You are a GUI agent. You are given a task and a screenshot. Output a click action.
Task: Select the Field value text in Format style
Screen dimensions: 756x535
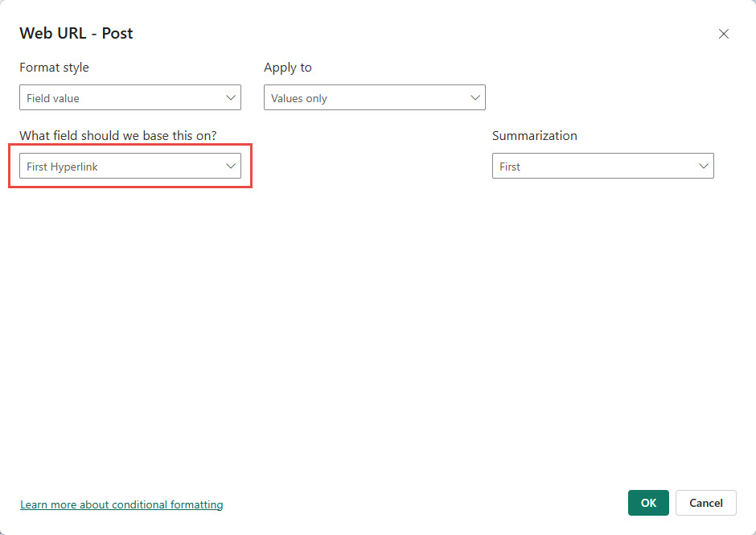pyautogui.click(x=53, y=98)
